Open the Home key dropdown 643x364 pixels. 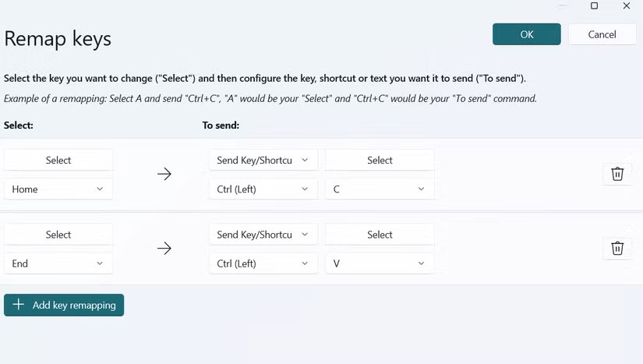coord(58,189)
